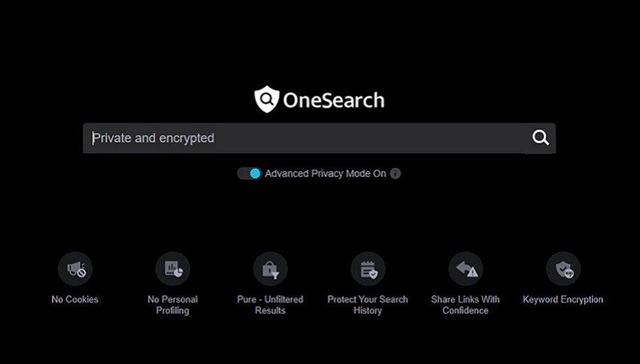Click the No Cookies icon
The height and width of the screenshot is (364, 640).
click(x=75, y=269)
